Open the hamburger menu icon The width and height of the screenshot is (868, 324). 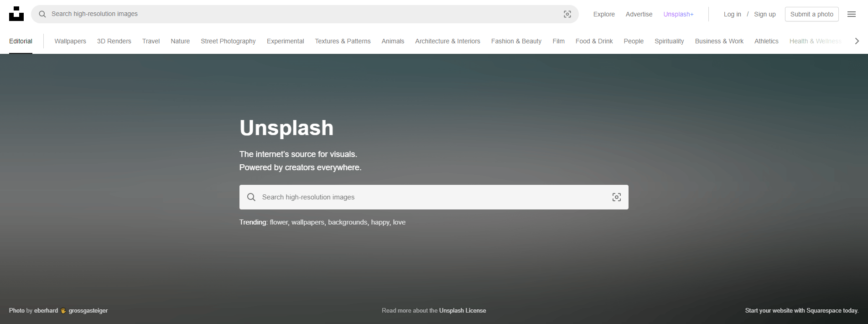tap(851, 14)
